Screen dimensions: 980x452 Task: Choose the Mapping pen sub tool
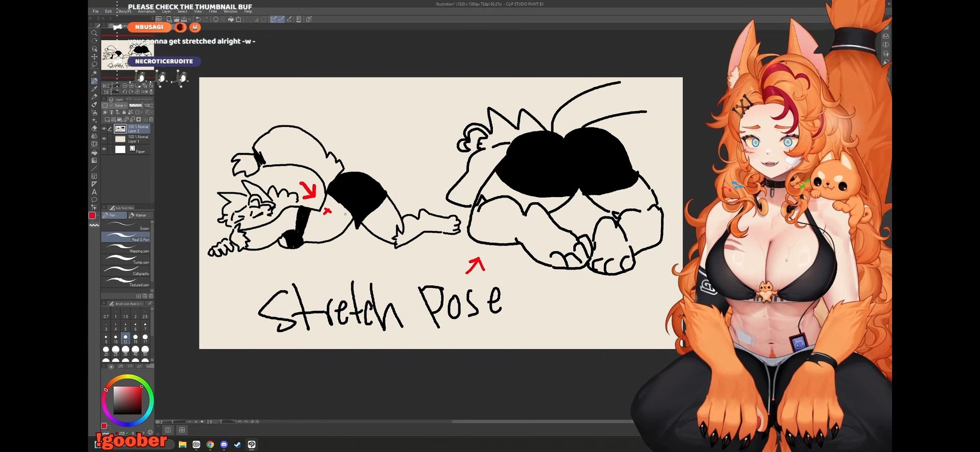pos(126,248)
